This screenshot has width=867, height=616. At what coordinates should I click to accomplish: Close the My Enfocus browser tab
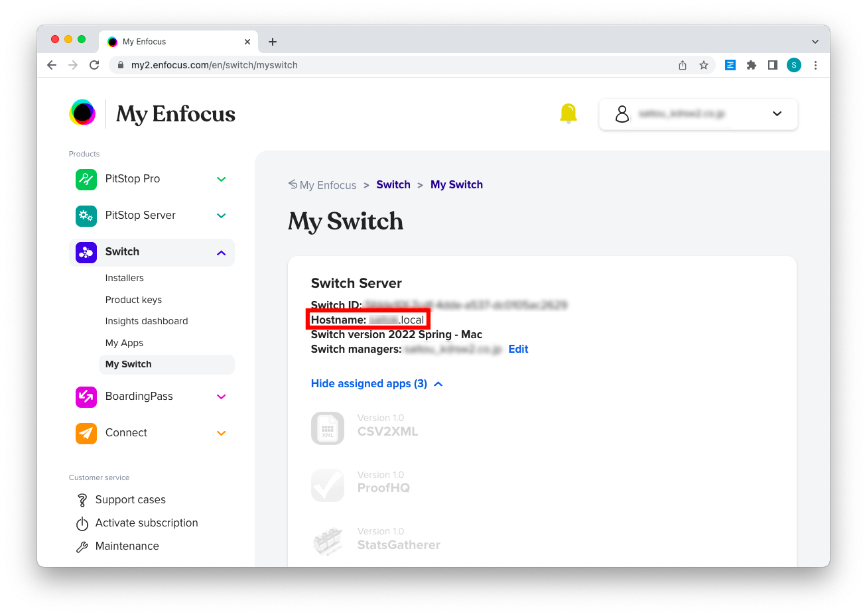tap(247, 41)
